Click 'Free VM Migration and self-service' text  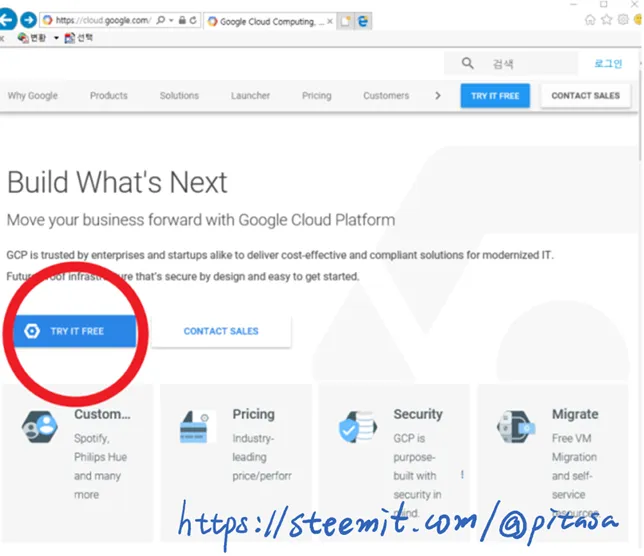(x=574, y=466)
